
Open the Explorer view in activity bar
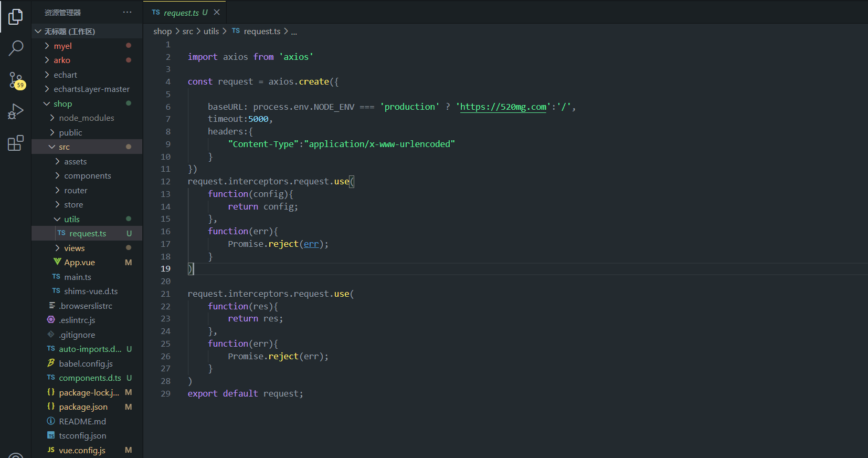click(16, 17)
